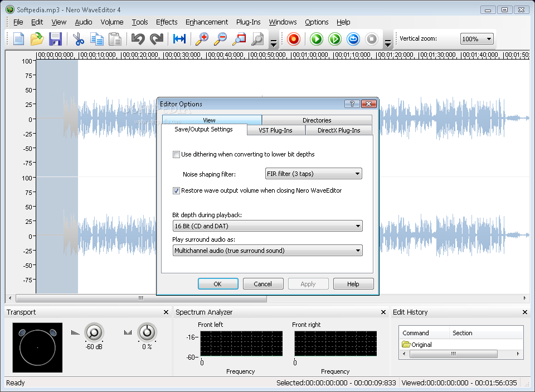Save file with floppy disk icon
The image size is (535, 392).
[55, 39]
